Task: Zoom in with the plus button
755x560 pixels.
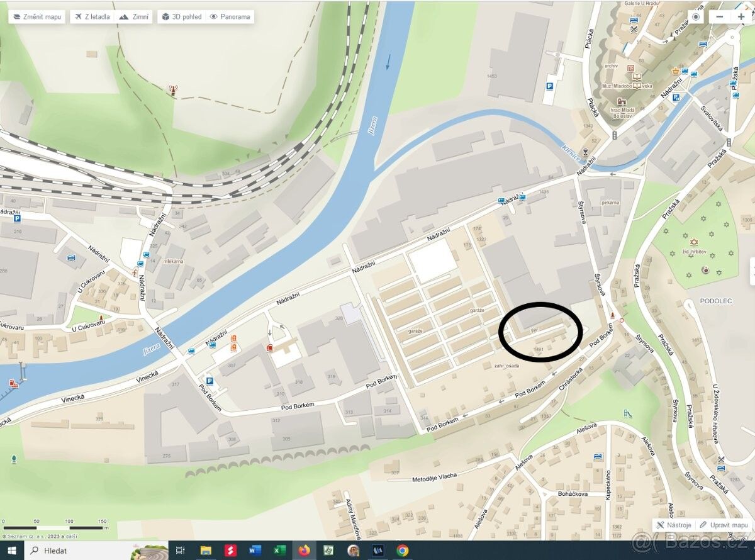Action: click(x=741, y=17)
